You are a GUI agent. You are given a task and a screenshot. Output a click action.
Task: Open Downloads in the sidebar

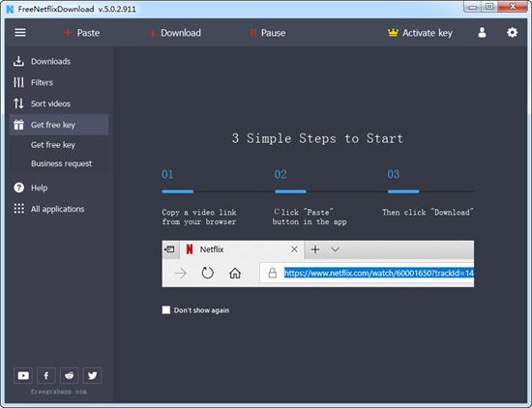click(x=59, y=61)
